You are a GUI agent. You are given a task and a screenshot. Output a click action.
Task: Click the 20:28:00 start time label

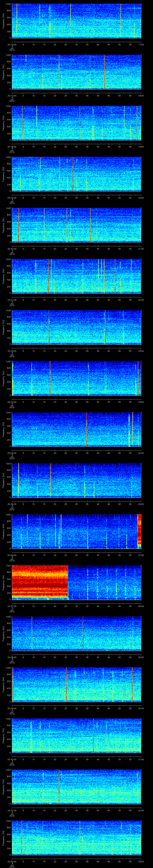pyautogui.click(x=12, y=657)
